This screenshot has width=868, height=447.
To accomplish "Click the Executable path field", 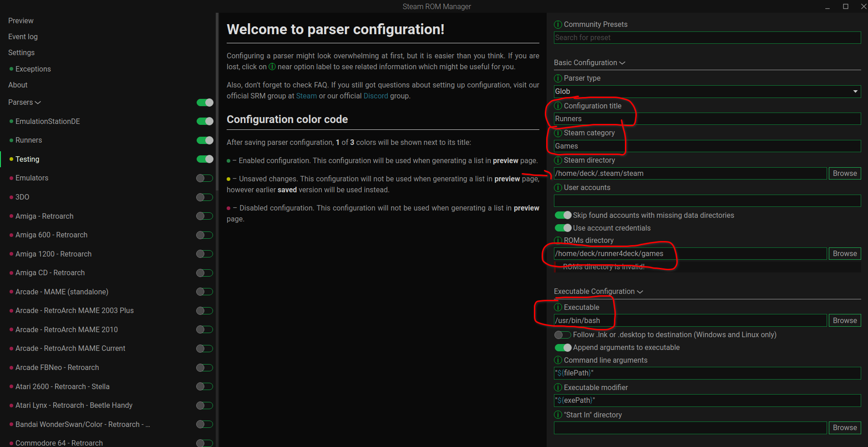I will point(690,321).
